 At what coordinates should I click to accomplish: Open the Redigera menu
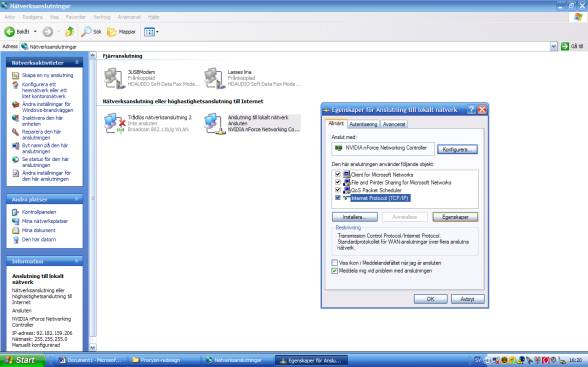click(33, 17)
